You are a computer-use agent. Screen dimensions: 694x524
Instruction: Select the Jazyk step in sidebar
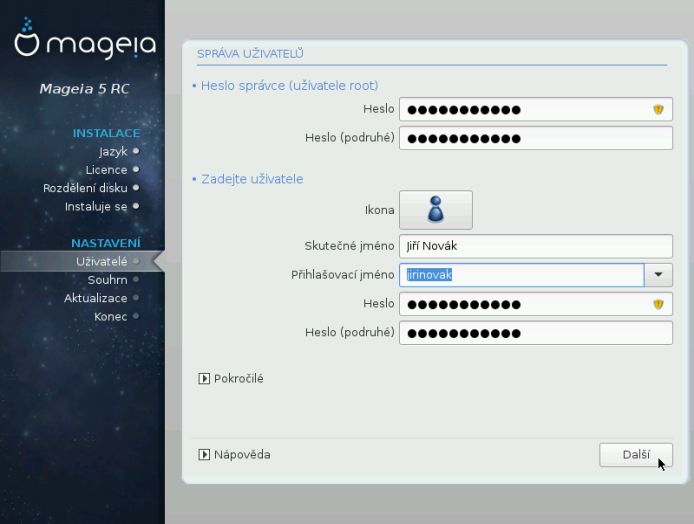113,152
